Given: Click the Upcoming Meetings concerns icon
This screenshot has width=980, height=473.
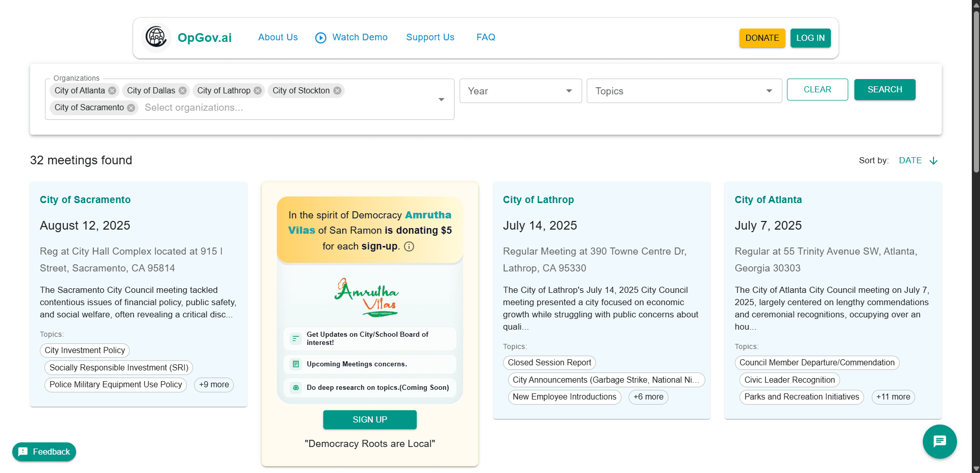Looking at the screenshot, I should tap(295, 364).
